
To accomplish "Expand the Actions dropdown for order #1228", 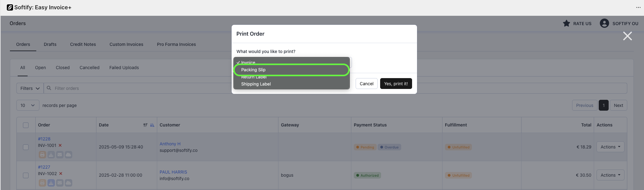I will click(x=610, y=147).
